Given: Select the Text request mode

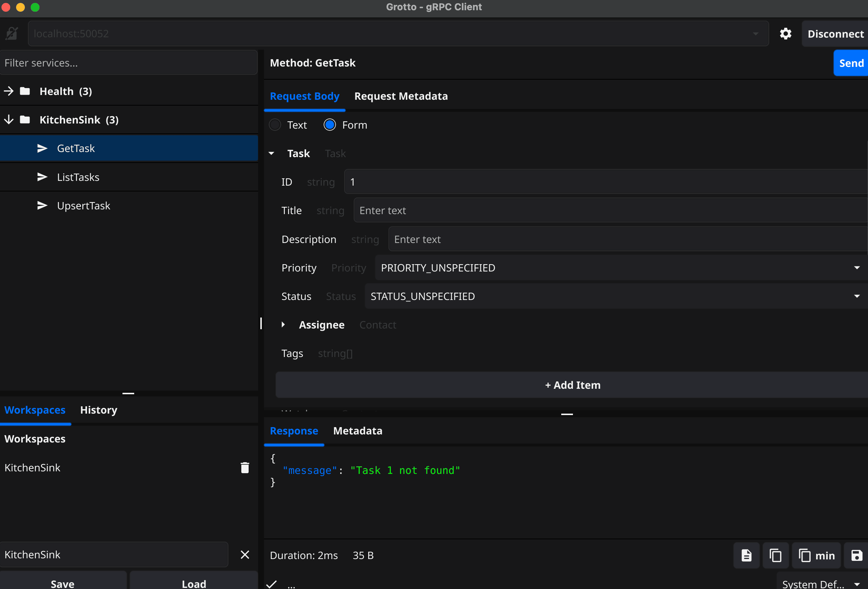Looking at the screenshot, I should coord(275,125).
